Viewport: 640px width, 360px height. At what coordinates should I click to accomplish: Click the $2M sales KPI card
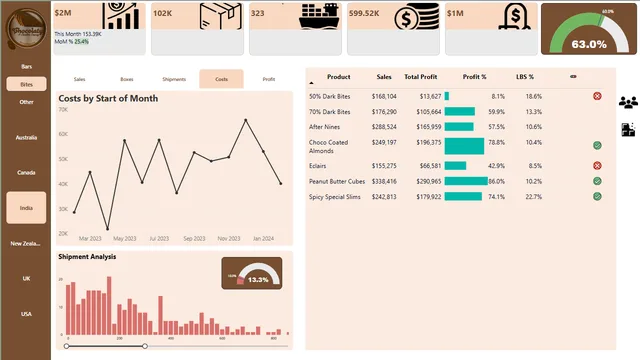coord(100,28)
